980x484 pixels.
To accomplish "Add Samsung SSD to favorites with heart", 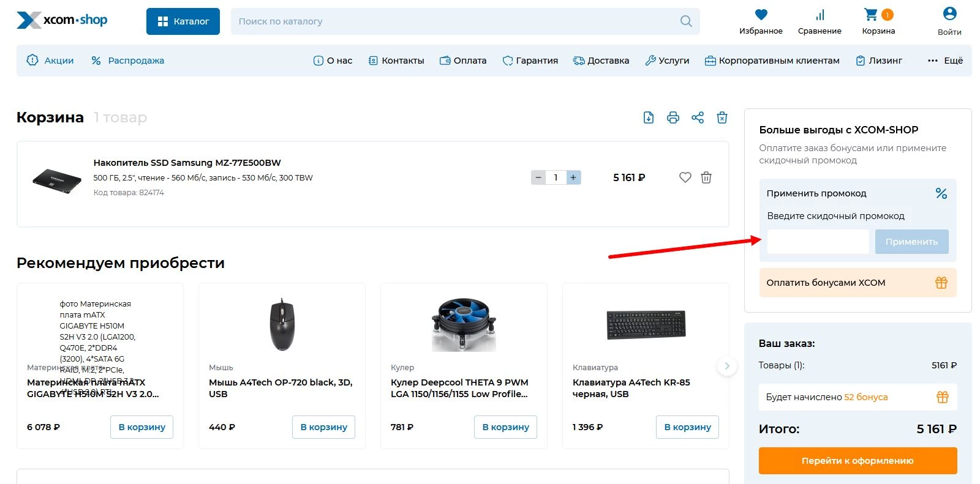I will coord(685,177).
